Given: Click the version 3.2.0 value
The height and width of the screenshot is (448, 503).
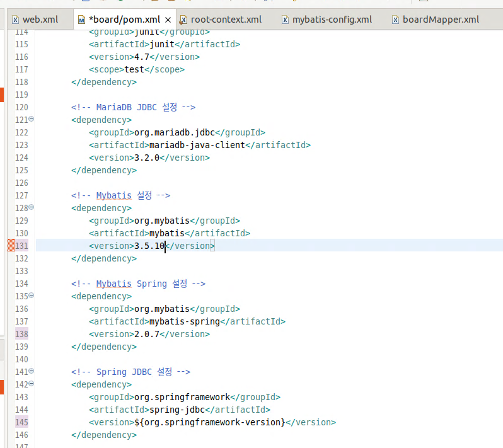Looking at the screenshot, I should [147, 158].
